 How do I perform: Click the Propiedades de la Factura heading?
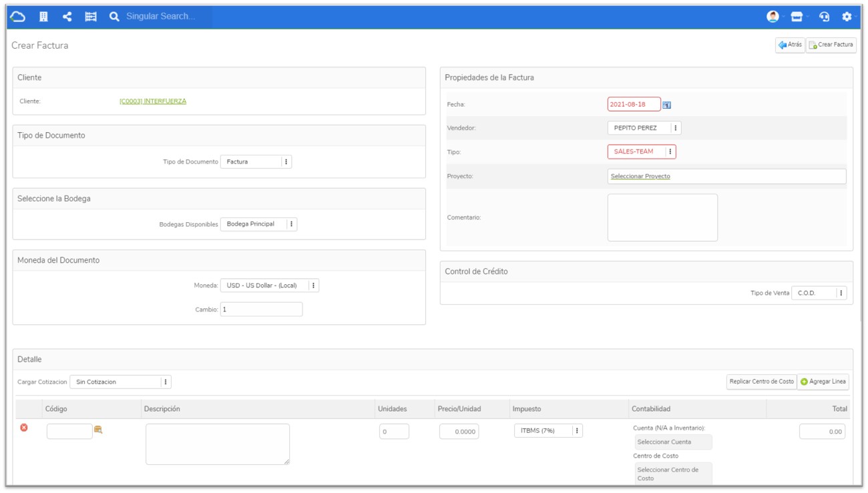[x=489, y=77]
